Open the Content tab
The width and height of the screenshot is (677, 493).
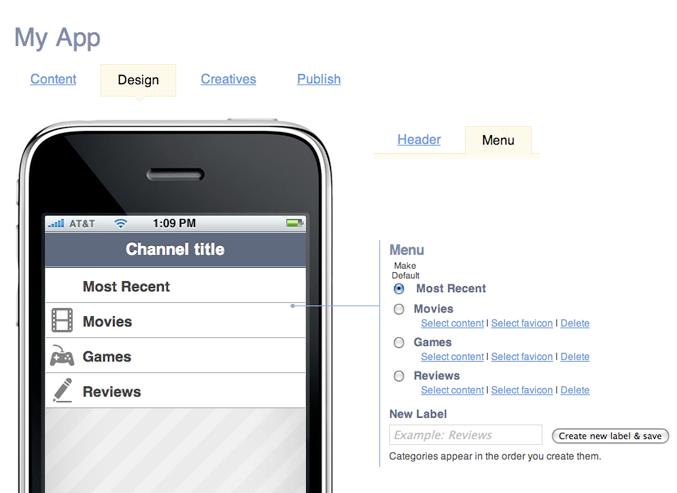click(x=53, y=79)
